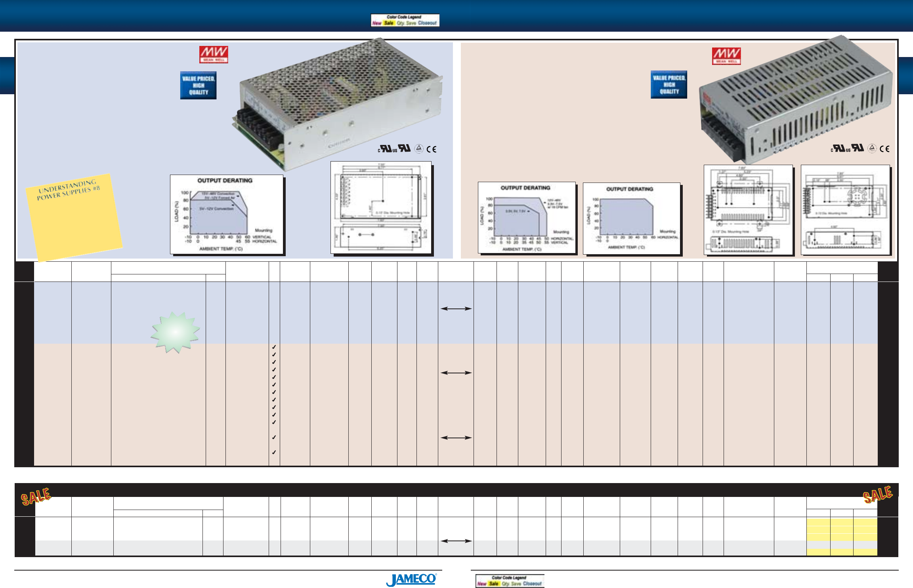Click the Jameco logo
This screenshot has height=588, width=913.
point(411,580)
